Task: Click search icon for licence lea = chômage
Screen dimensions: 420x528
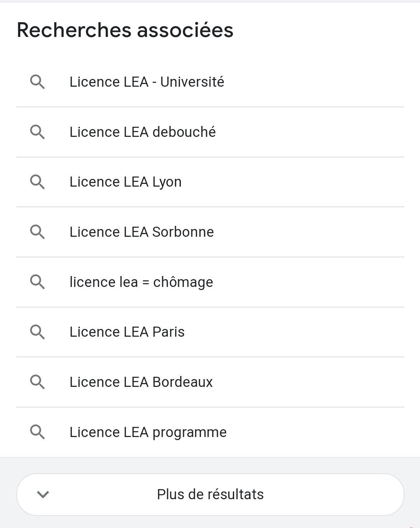Action: click(x=37, y=282)
